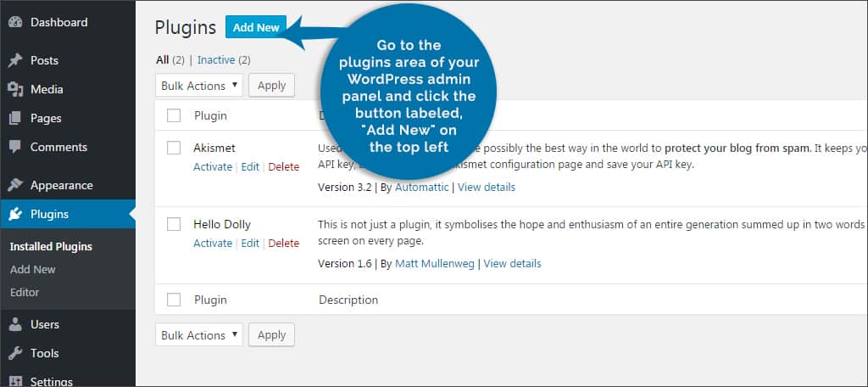Click the Appearance paintbrush icon

(x=15, y=185)
